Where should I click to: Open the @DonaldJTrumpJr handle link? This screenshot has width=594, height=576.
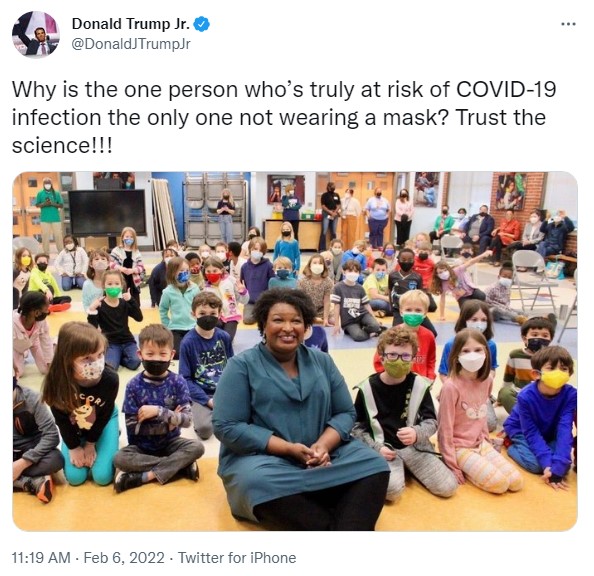pos(131,44)
